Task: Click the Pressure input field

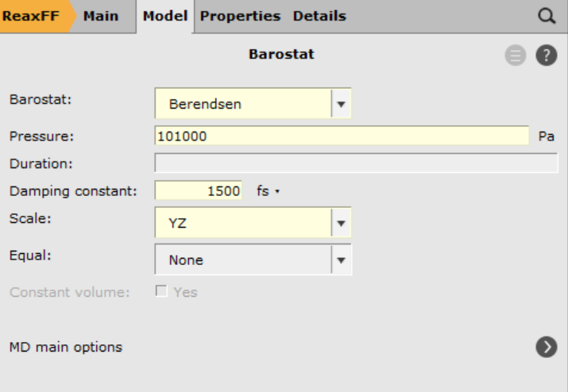Action: [x=342, y=136]
